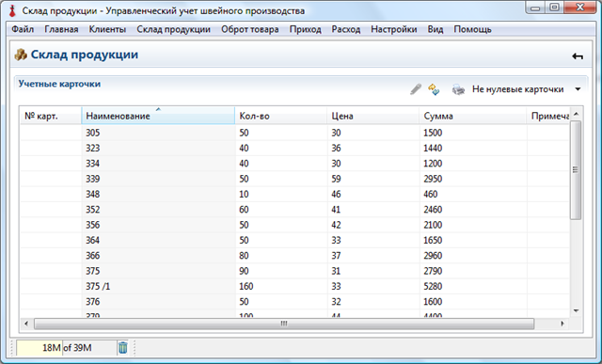This screenshot has width=602, height=364.
Task: Click the printer icon
Action: coord(458,89)
